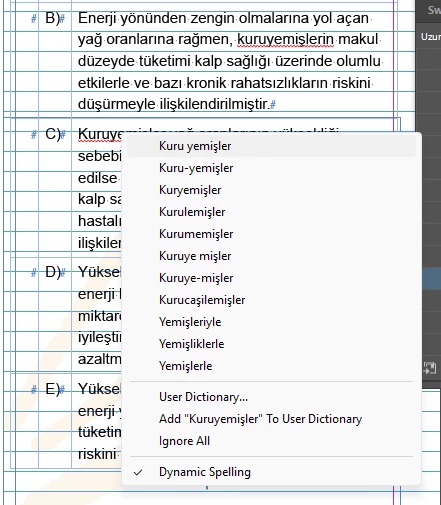Open User Dictionary dialog

coord(271,397)
